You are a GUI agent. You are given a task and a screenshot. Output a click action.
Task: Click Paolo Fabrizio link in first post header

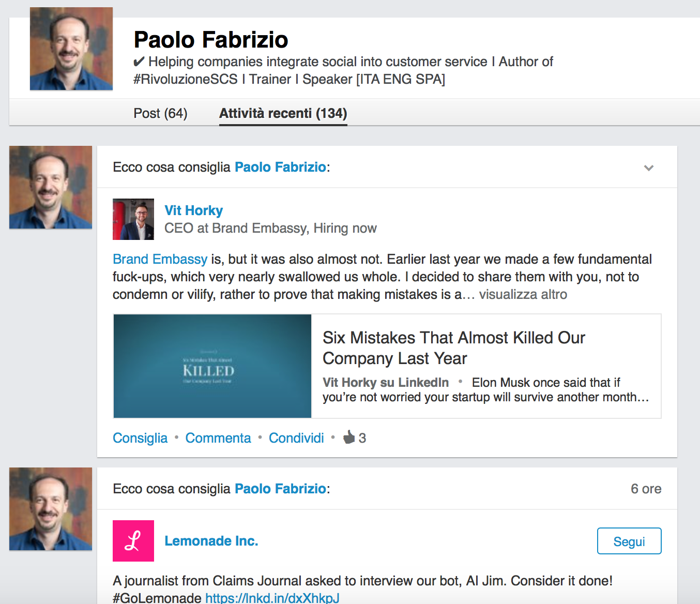tap(280, 167)
